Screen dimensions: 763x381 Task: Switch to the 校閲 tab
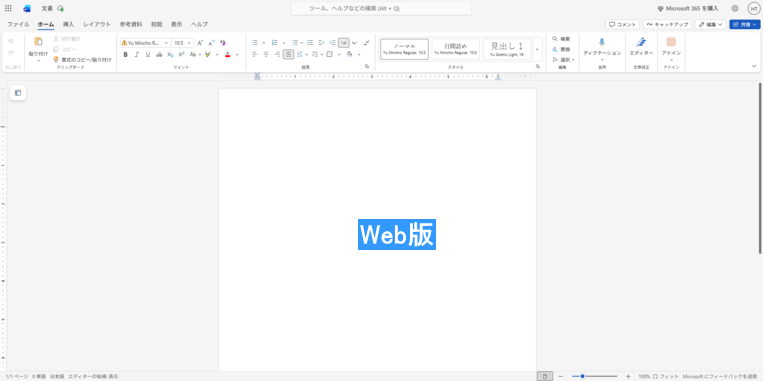point(156,24)
